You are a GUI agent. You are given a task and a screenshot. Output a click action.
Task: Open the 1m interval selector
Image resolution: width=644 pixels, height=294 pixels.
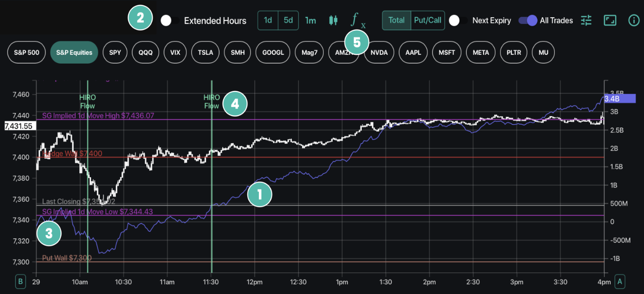[x=311, y=20]
